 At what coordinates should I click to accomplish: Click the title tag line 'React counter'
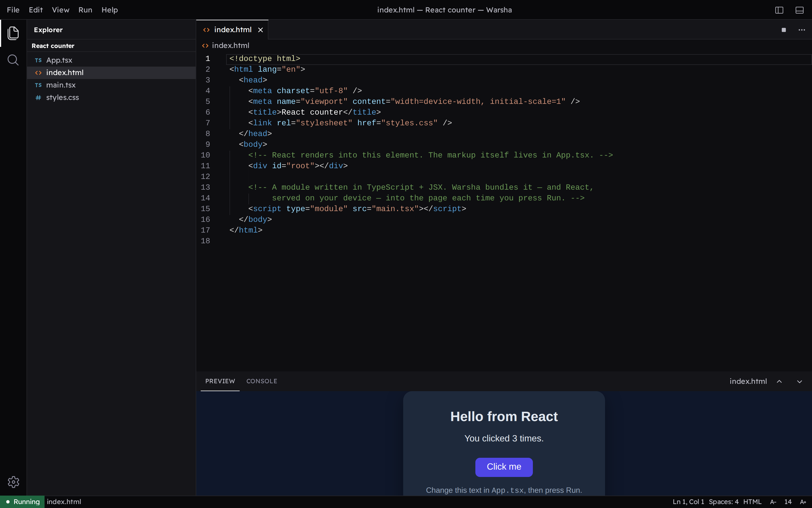[x=314, y=112]
